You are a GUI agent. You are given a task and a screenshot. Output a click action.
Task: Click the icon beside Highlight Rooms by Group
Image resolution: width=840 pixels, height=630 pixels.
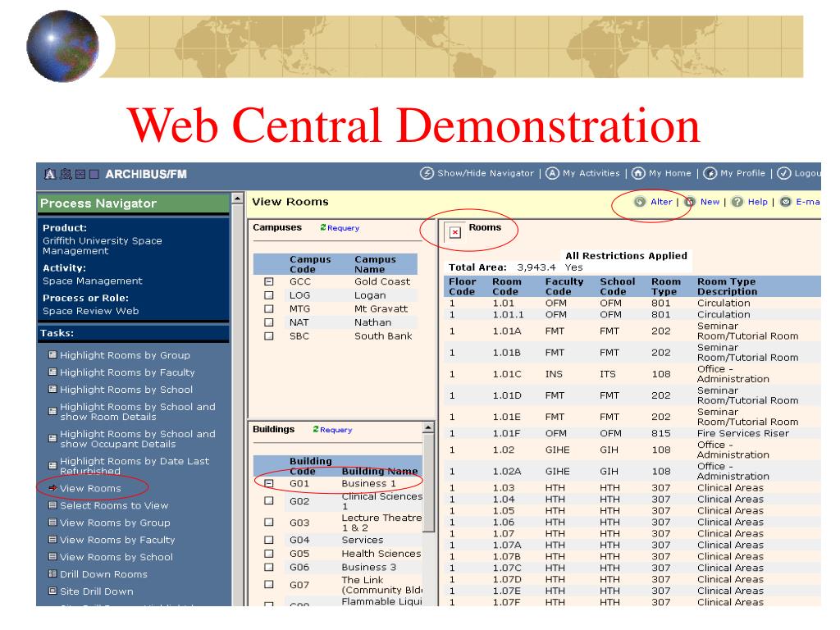52,354
